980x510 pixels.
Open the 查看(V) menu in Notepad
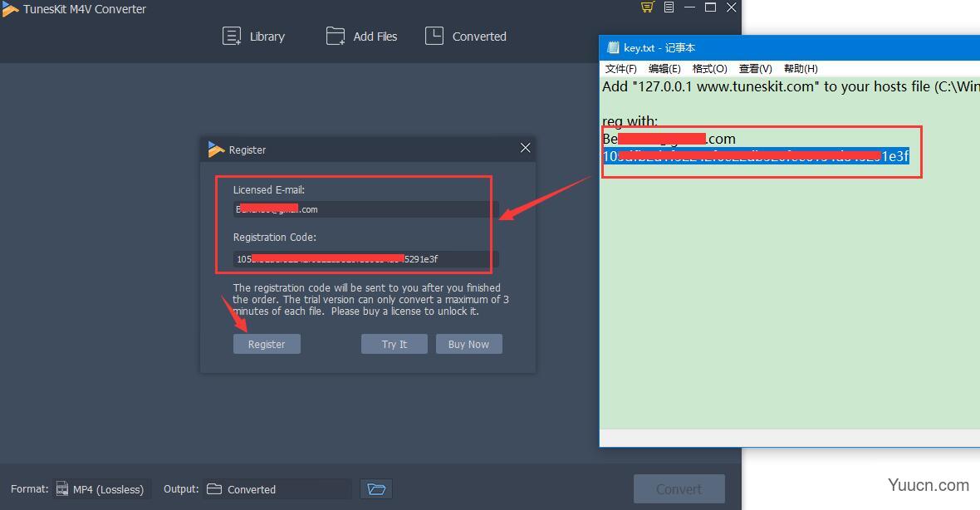[x=755, y=68]
